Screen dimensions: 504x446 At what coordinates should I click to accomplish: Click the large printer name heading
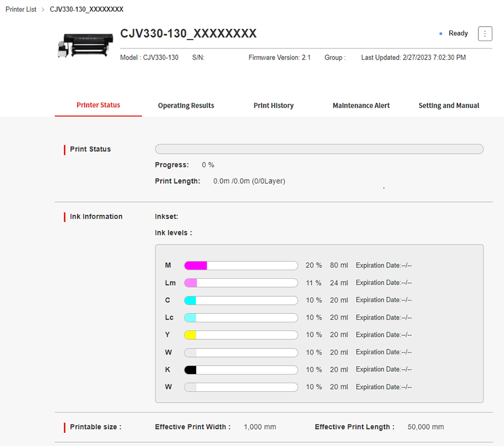pos(188,34)
